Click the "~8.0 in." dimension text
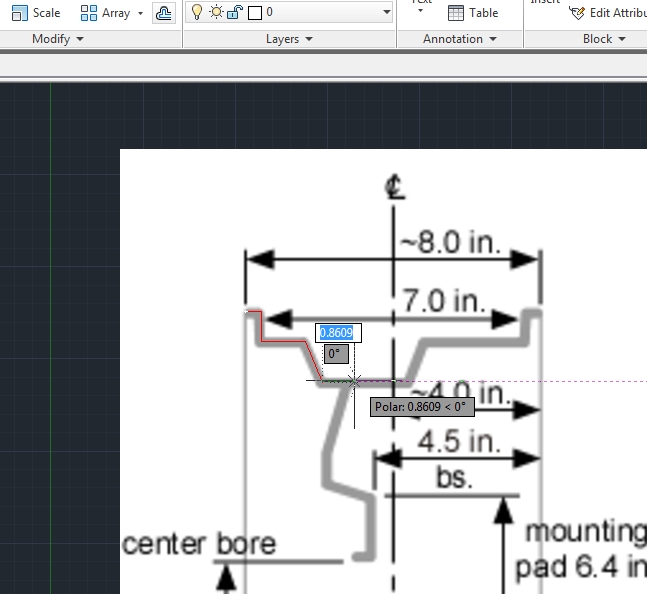647x594 pixels. pos(451,242)
